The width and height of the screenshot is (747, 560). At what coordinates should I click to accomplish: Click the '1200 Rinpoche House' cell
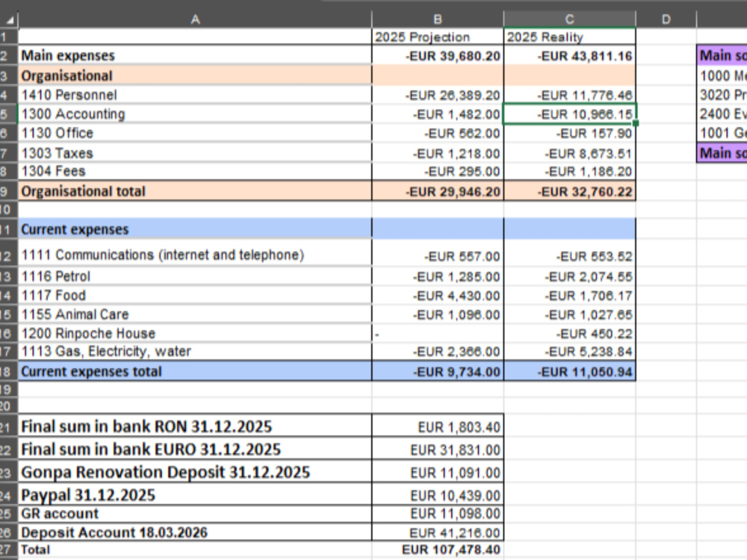(x=195, y=333)
